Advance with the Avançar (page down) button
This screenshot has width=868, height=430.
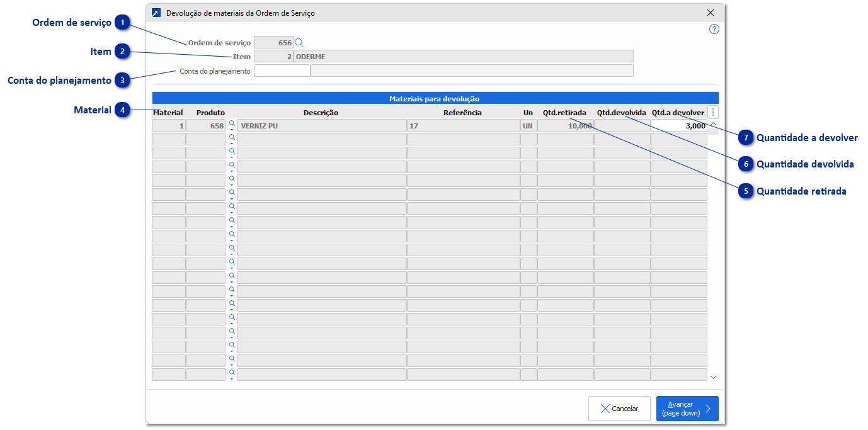(687, 409)
